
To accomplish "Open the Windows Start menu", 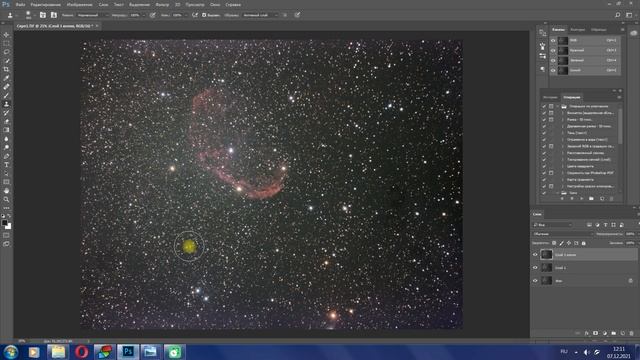I will pos(10,352).
